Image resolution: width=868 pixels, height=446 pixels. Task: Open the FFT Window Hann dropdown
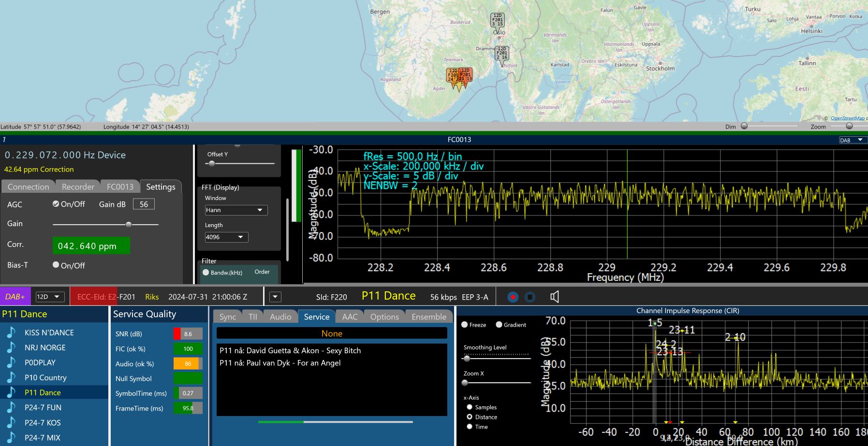coord(236,210)
